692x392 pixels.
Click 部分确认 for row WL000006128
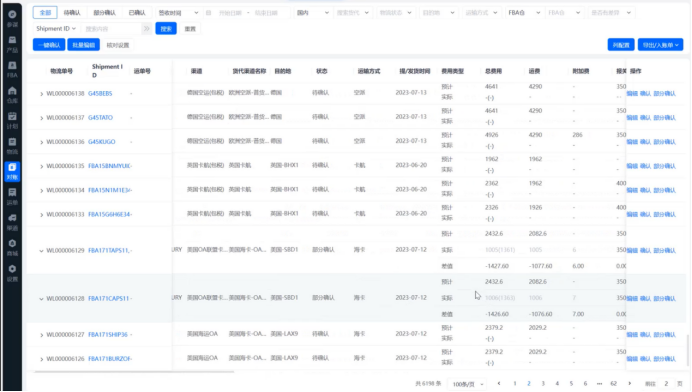tap(664, 298)
